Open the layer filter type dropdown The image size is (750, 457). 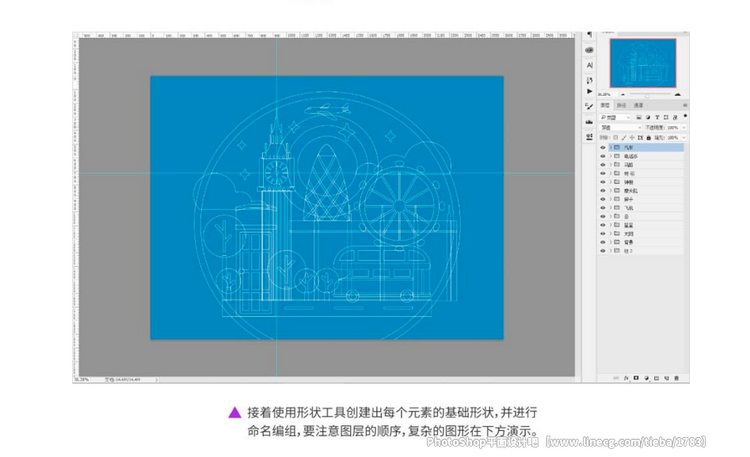click(615, 117)
